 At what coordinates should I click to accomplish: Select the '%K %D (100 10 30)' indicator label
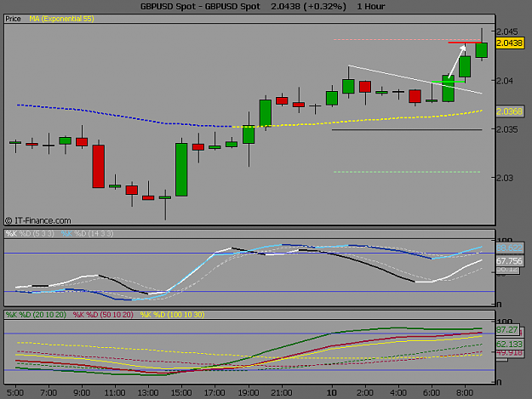pos(172,315)
